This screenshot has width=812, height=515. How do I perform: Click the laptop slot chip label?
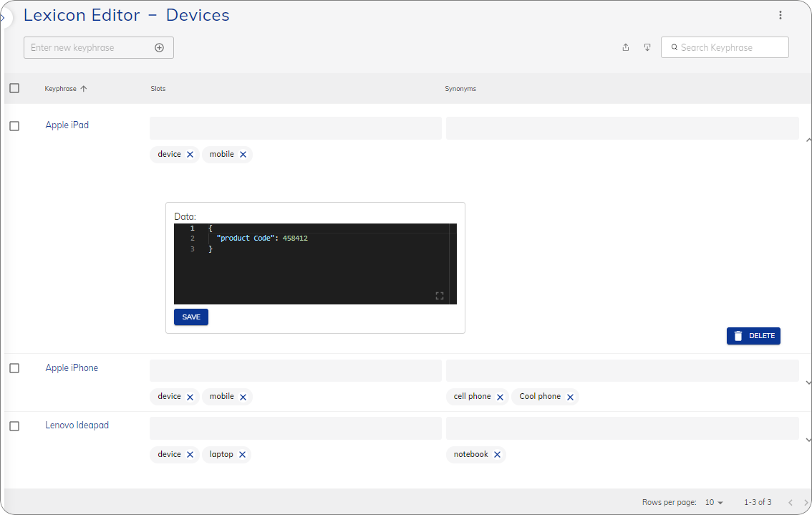coord(221,454)
